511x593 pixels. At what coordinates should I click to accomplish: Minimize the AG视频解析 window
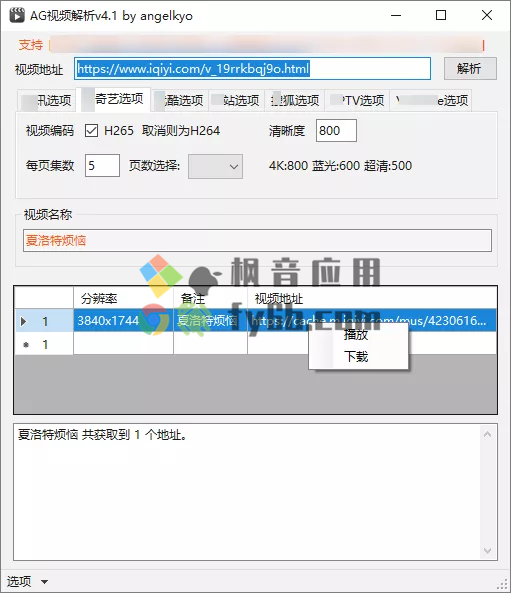pos(396,16)
